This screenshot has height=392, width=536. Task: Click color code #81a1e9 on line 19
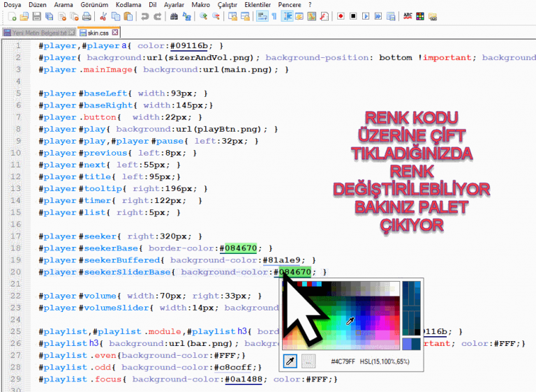point(290,259)
